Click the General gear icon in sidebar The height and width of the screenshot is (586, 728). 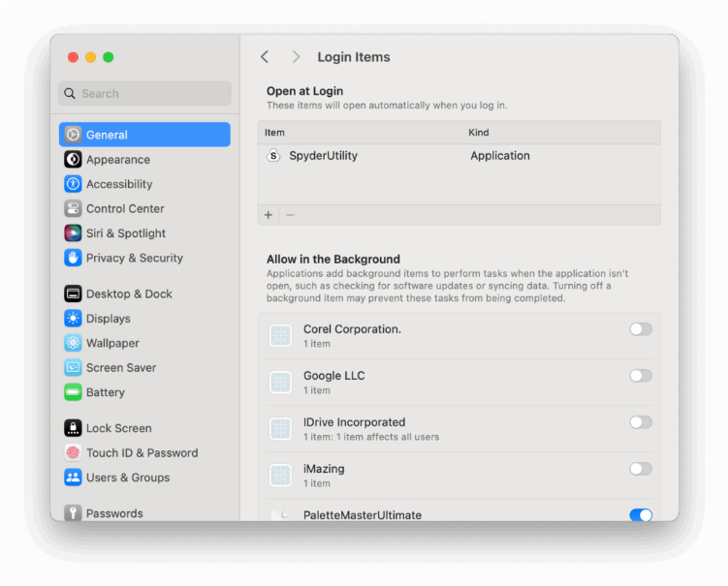click(x=73, y=135)
